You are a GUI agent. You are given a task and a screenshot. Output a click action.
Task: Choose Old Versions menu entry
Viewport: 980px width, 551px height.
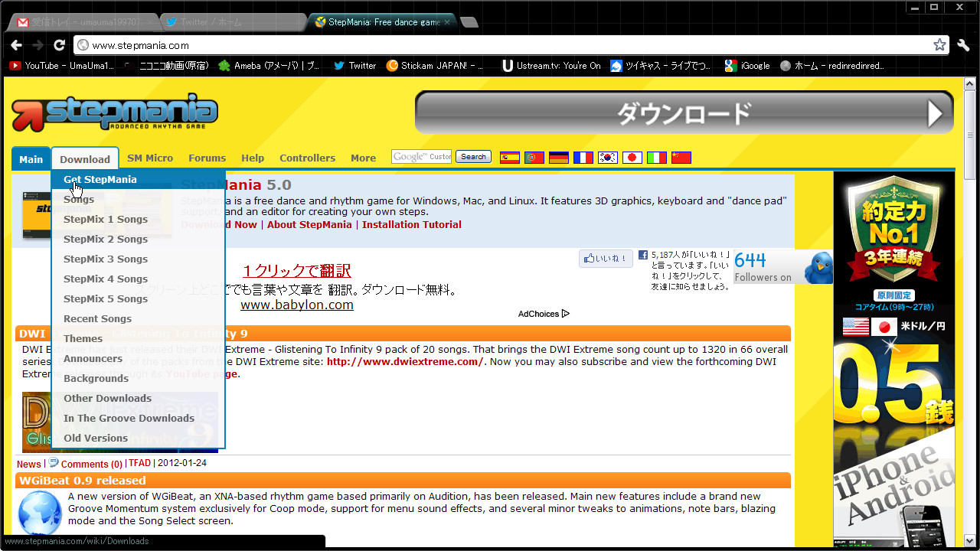(x=139, y=438)
